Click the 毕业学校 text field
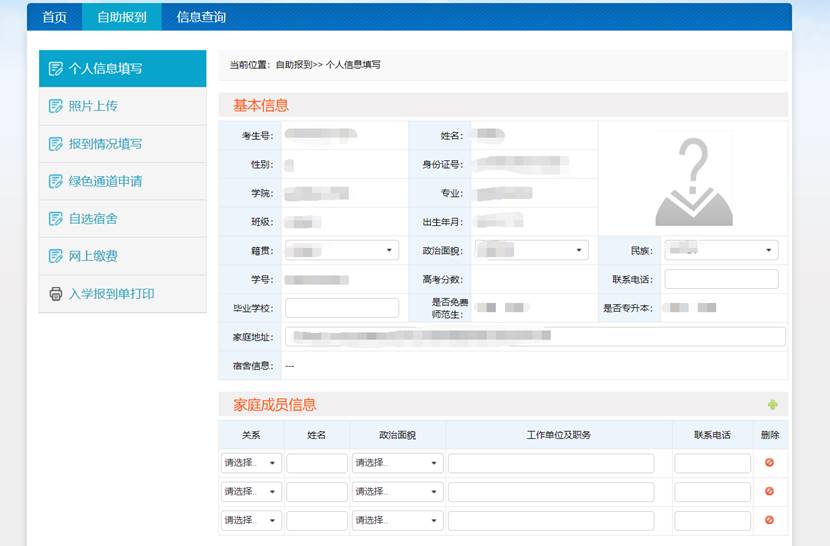This screenshot has width=830, height=546. pyautogui.click(x=341, y=308)
